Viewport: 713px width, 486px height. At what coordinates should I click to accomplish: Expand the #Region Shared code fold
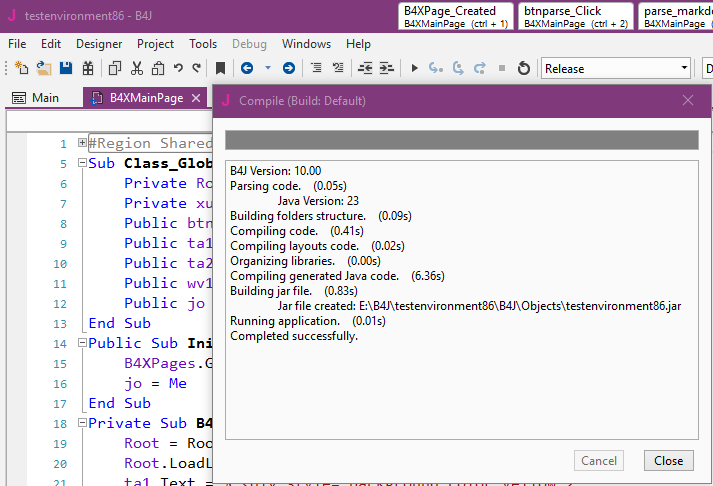[82, 143]
